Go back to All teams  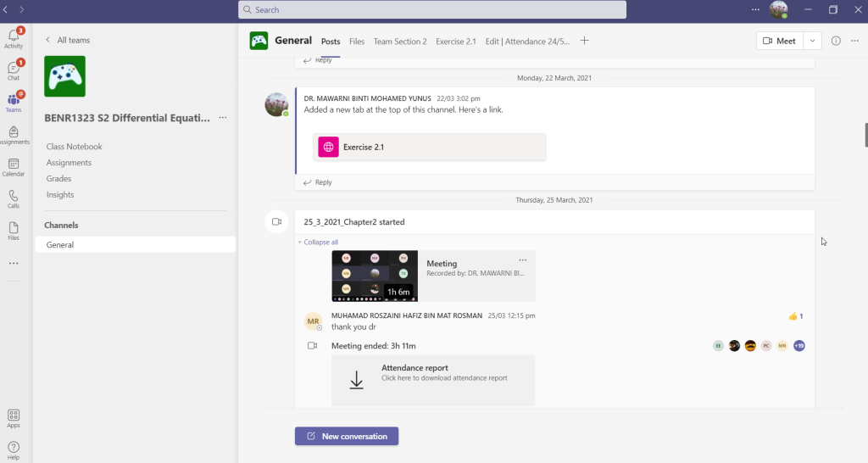(x=67, y=40)
